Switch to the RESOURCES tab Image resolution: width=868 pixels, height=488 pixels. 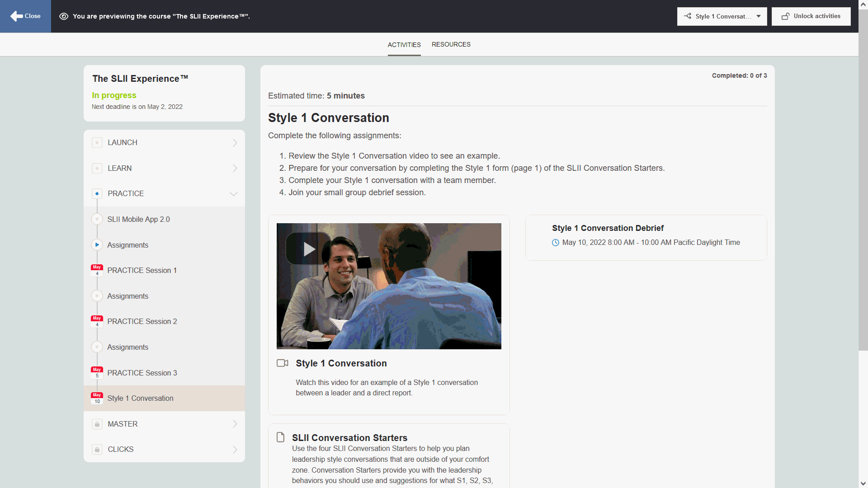451,44
